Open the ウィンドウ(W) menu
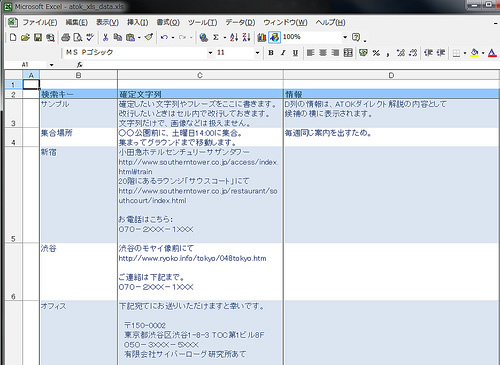 285,22
